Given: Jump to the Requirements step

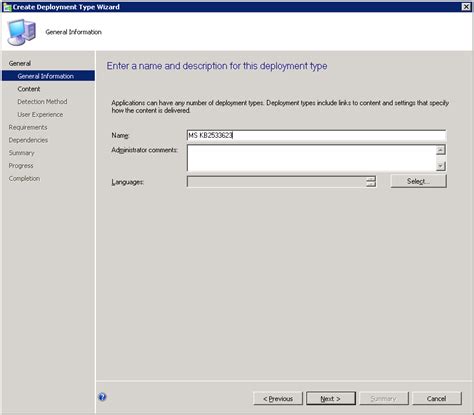Looking at the screenshot, I should (28, 127).
